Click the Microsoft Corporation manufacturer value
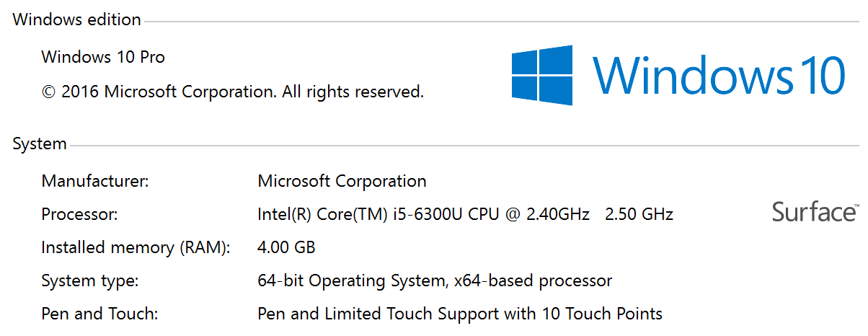 [x=342, y=181]
